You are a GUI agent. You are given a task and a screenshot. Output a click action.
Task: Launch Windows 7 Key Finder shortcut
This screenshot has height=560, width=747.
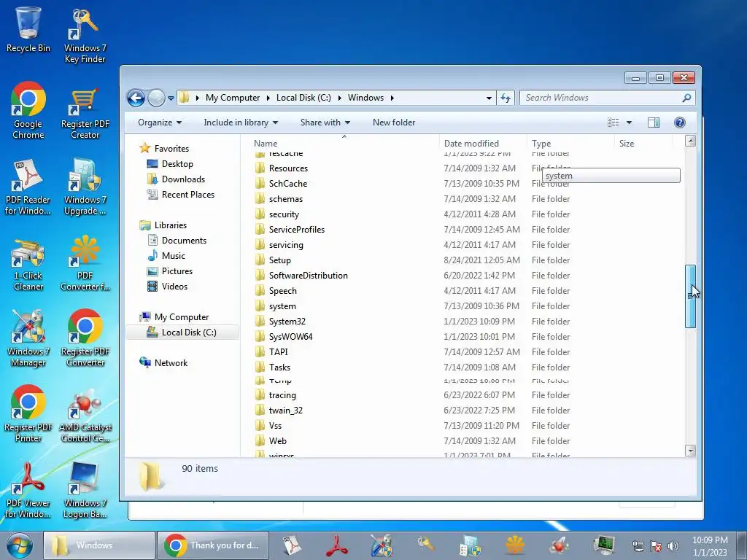click(85, 36)
